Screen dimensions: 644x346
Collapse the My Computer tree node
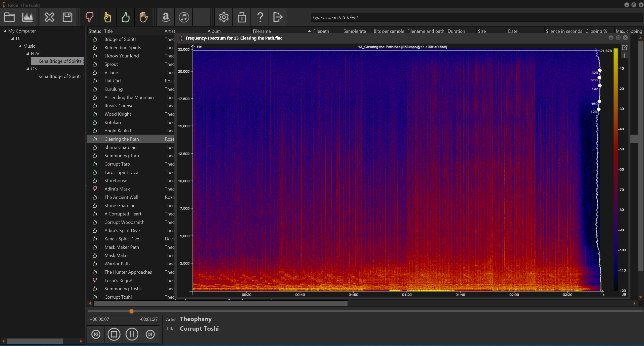(5, 31)
